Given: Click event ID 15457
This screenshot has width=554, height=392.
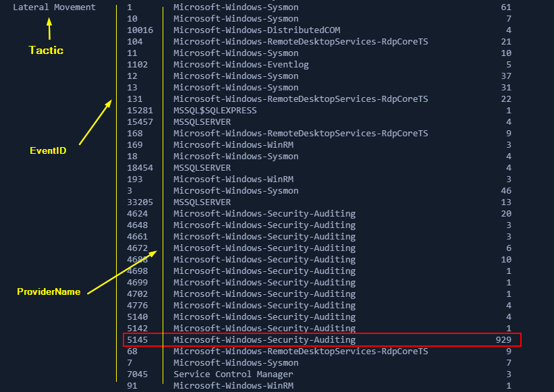Looking at the screenshot, I should pyautogui.click(x=140, y=122).
